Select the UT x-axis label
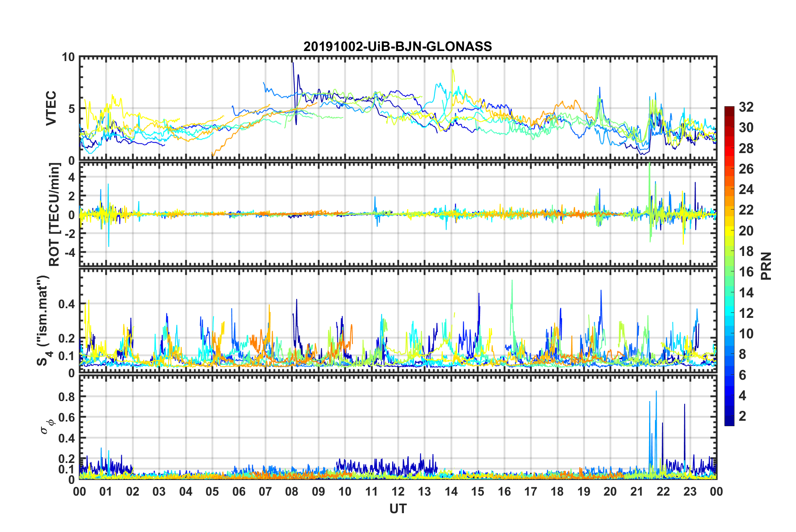 [x=398, y=509]
